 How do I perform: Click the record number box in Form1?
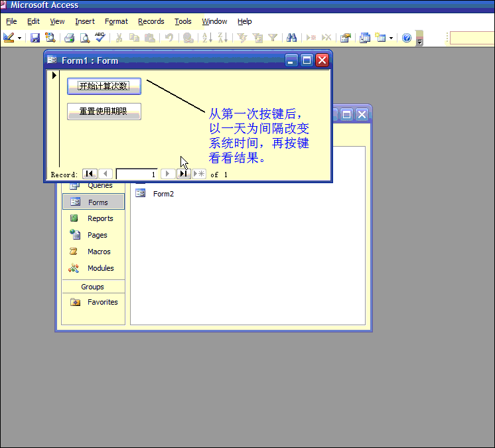point(137,175)
